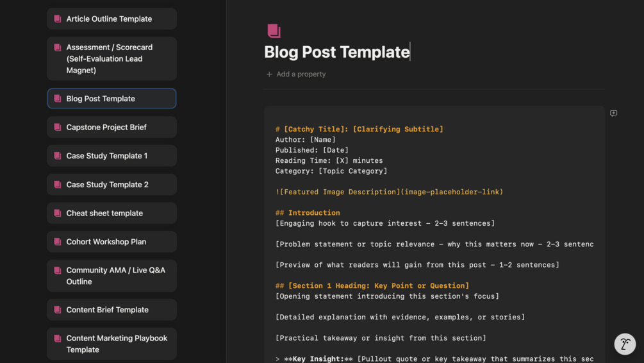This screenshot has height=363, width=644.
Task: Click the page icon on Capstone Project Brief card
Action: pos(58,127)
